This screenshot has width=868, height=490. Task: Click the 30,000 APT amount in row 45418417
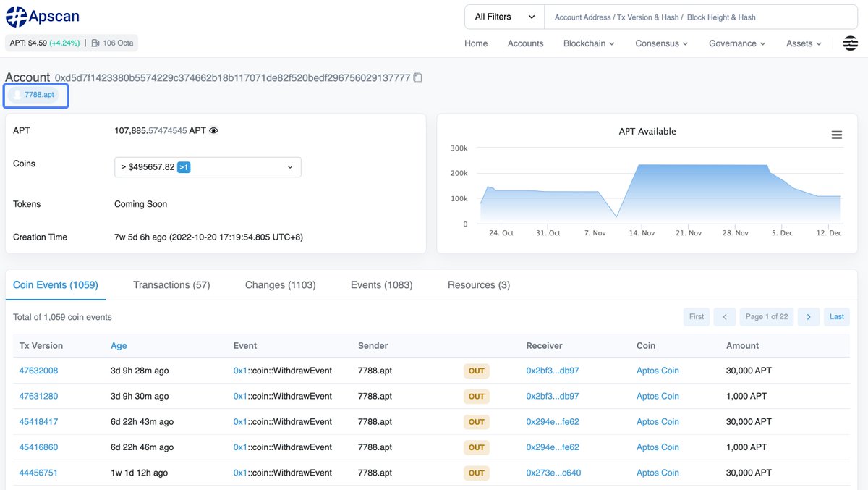tap(749, 422)
